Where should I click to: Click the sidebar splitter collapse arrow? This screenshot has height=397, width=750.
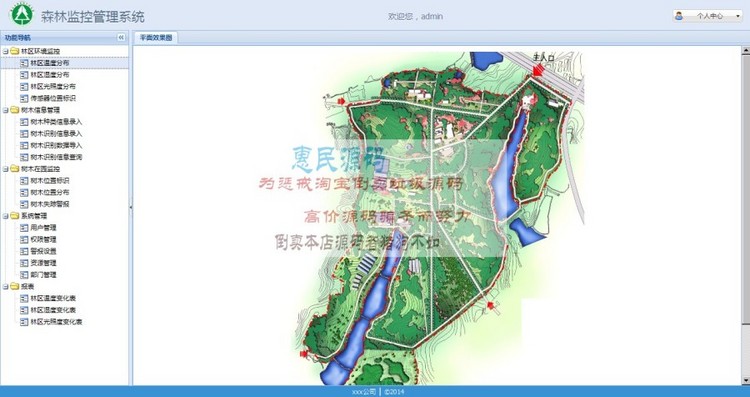131,207
